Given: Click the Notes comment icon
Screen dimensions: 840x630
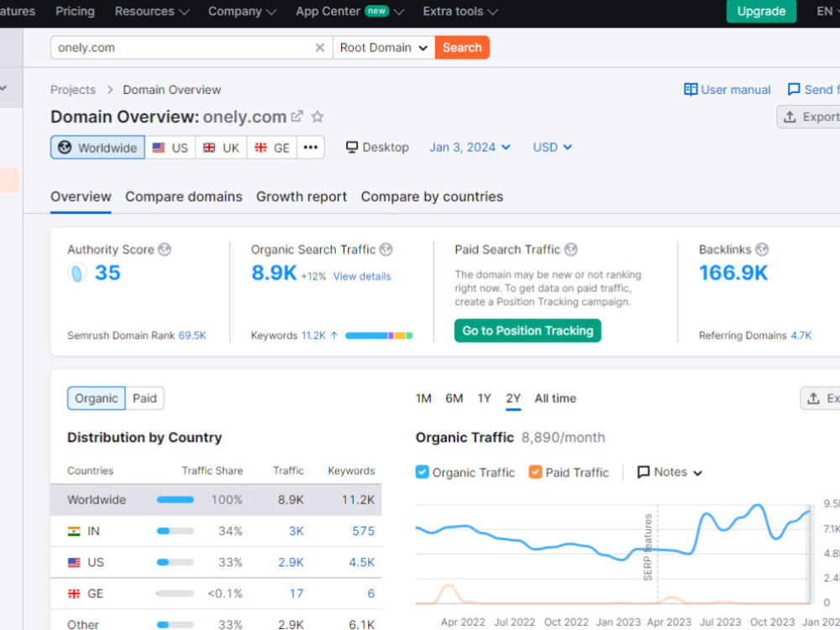Looking at the screenshot, I should (x=643, y=472).
